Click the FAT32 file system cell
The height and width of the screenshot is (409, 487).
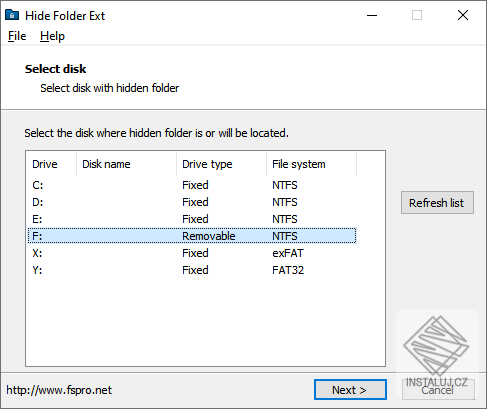[288, 270]
